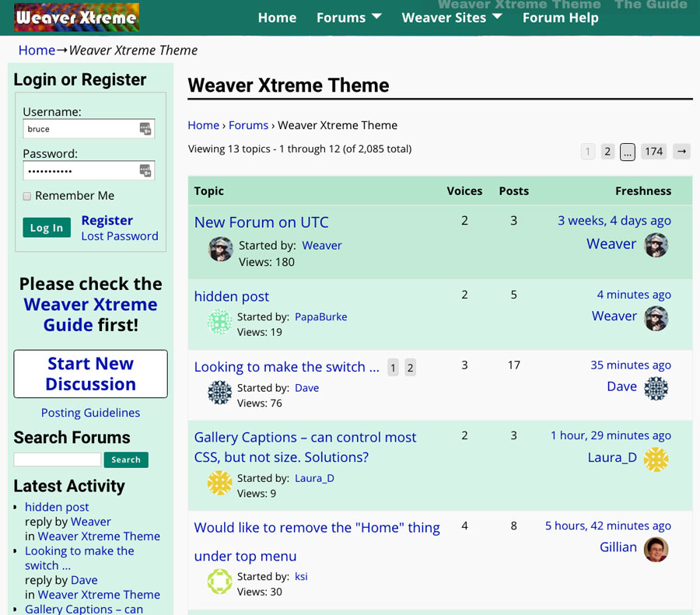Click Dave's avatar under Looking to make the switch
Viewport: 700px width, 615px height.
click(219, 393)
